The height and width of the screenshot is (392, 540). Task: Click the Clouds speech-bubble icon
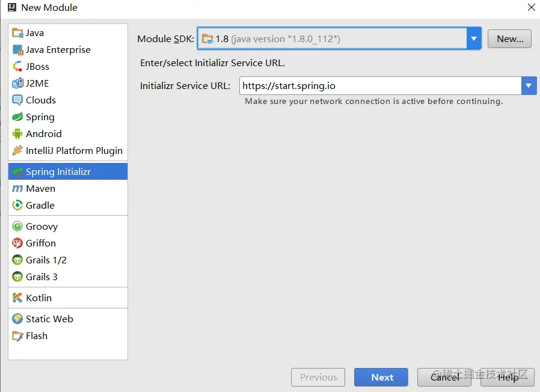(17, 100)
